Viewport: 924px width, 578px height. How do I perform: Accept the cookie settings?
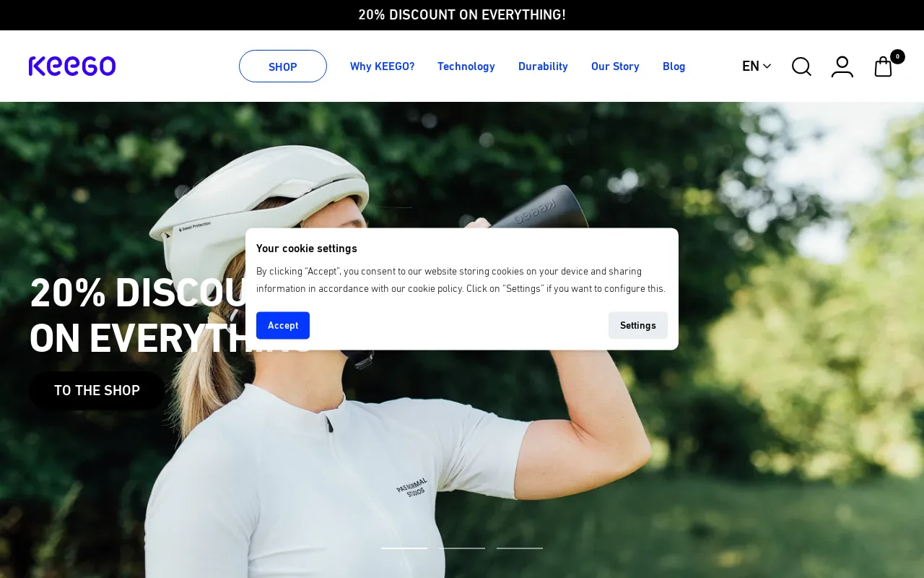283,325
